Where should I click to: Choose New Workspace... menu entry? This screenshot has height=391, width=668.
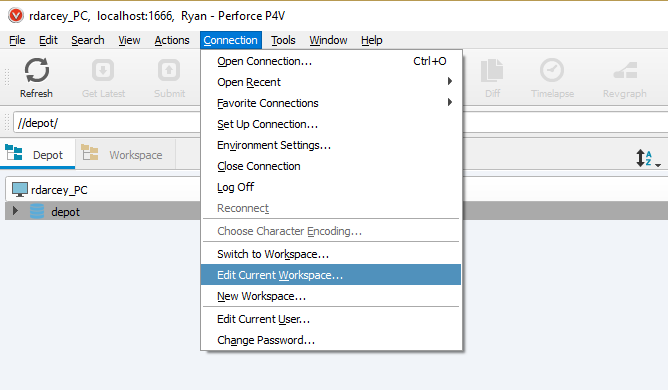331,296
